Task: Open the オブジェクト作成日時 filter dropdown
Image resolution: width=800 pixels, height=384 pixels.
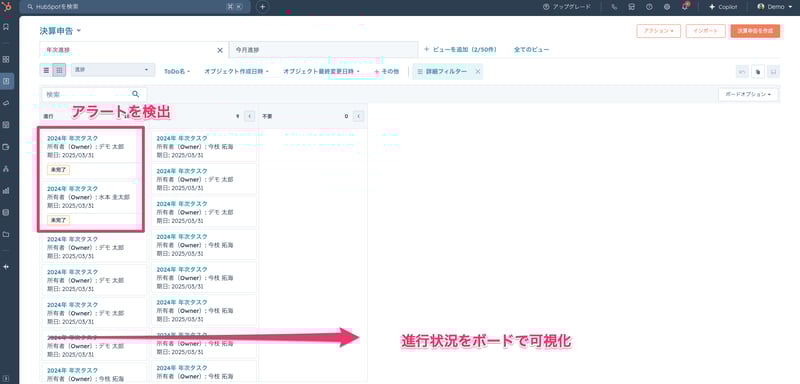Action: [236, 72]
